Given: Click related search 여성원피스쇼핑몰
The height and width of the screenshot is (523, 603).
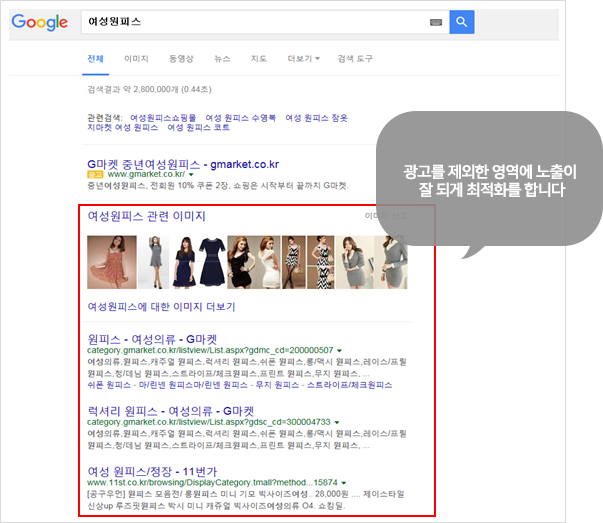Looking at the screenshot, I should 163,118.
